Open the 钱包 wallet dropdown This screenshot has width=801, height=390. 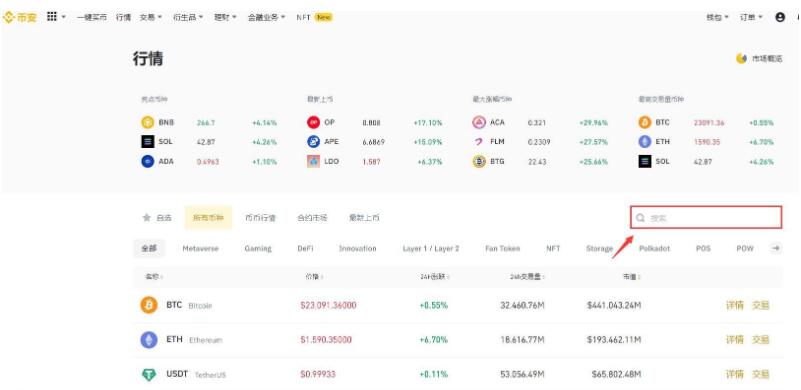(718, 17)
